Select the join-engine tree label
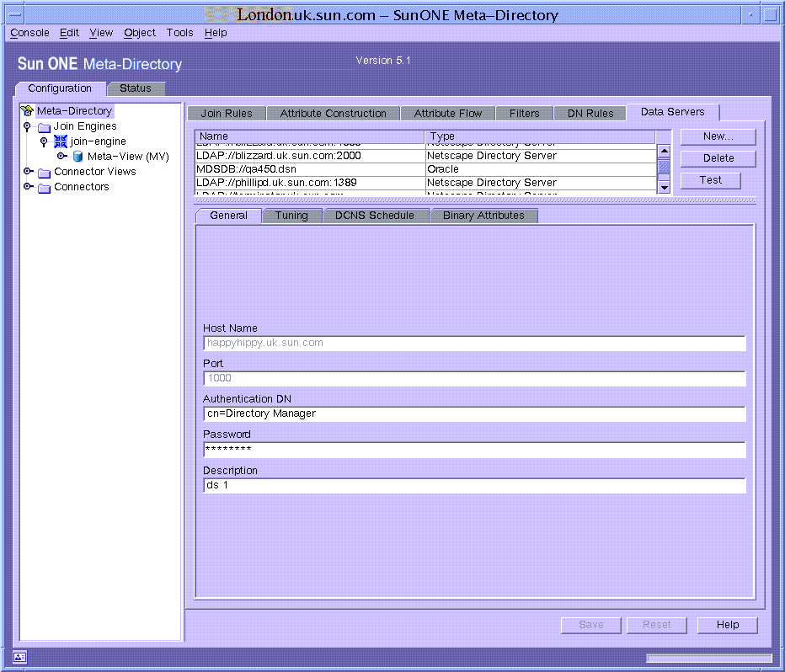This screenshot has height=672, width=785. point(98,141)
